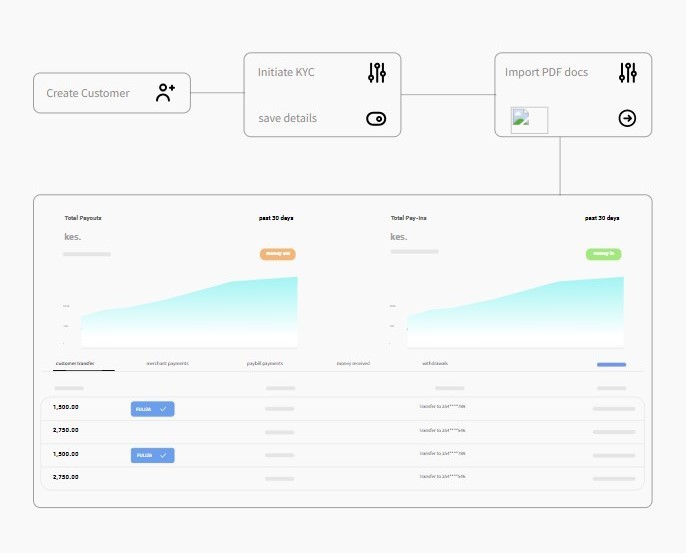Click the add user icon on Create Customer
This screenshot has height=553, width=686.
coord(165,93)
